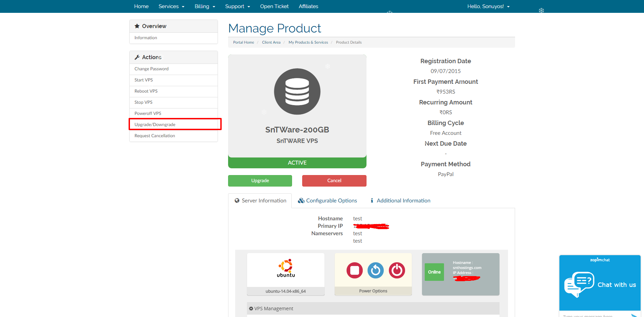
Task: Open the Affiliates page
Action: (308, 6)
